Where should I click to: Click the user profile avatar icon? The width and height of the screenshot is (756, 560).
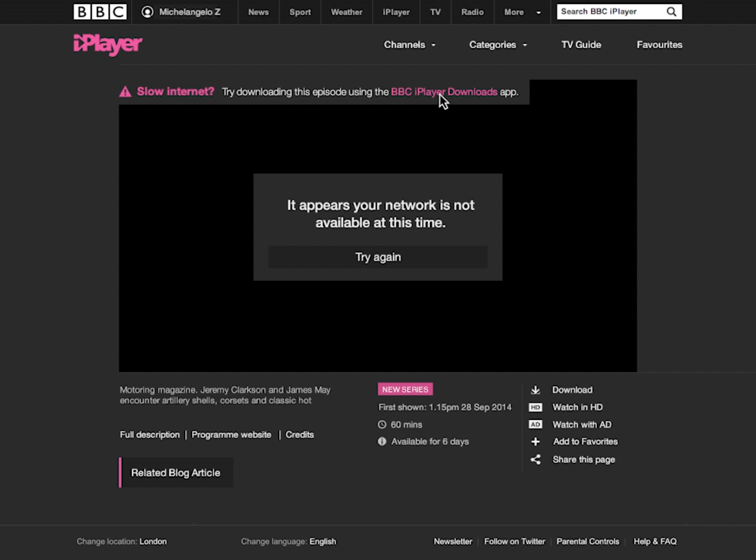pyautogui.click(x=147, y=12)
